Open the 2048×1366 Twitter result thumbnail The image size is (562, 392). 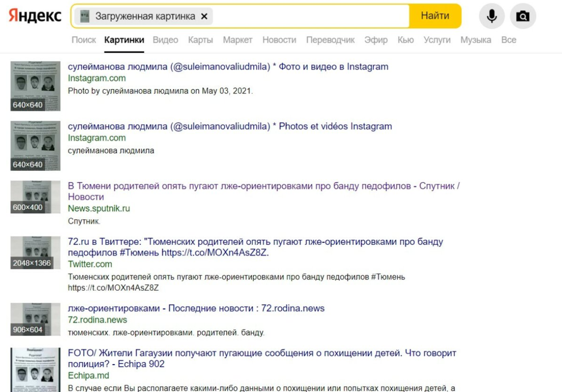(35, 253)
